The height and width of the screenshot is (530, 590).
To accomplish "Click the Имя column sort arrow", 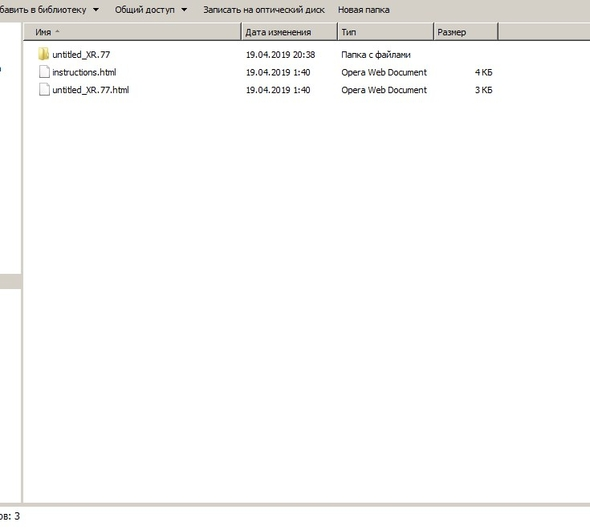I will click(57, 32).
